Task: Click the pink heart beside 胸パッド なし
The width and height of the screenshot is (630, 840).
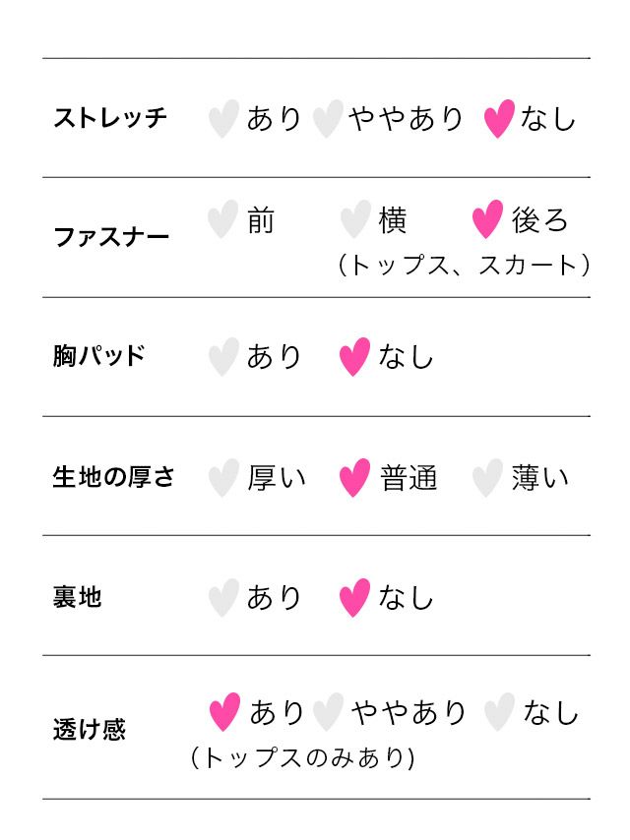Action: coord(354,357)
